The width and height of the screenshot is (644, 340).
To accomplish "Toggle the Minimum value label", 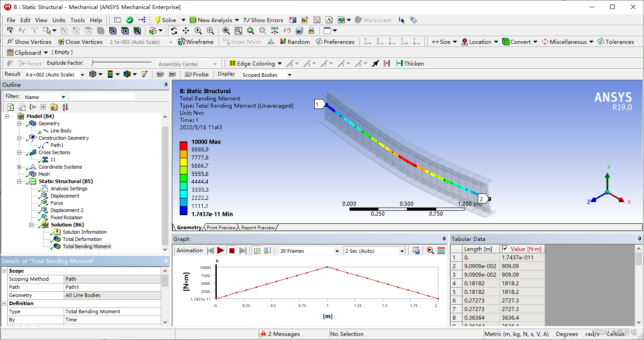I will tap(172, 74).
